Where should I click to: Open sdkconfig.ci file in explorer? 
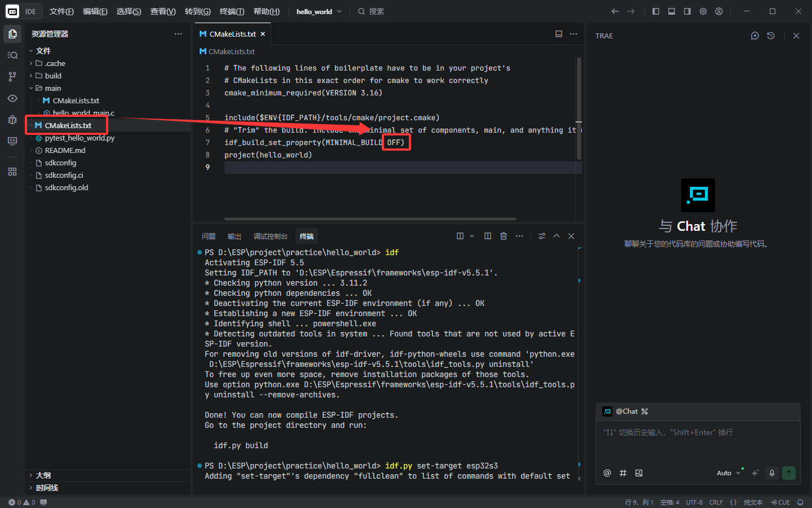(x=64, y=175)
